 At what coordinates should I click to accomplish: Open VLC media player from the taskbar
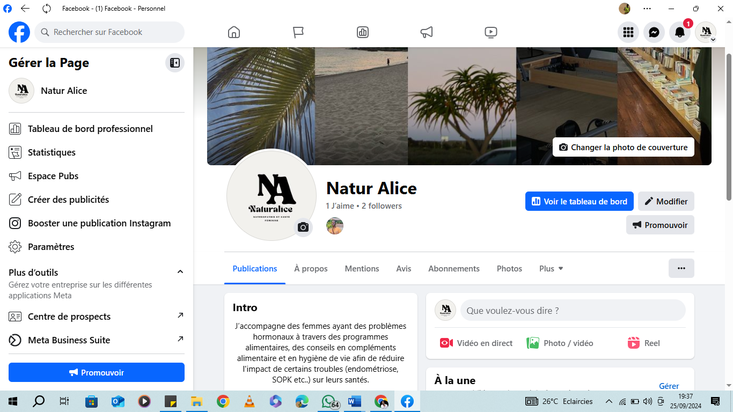click(x=249, y=401)
